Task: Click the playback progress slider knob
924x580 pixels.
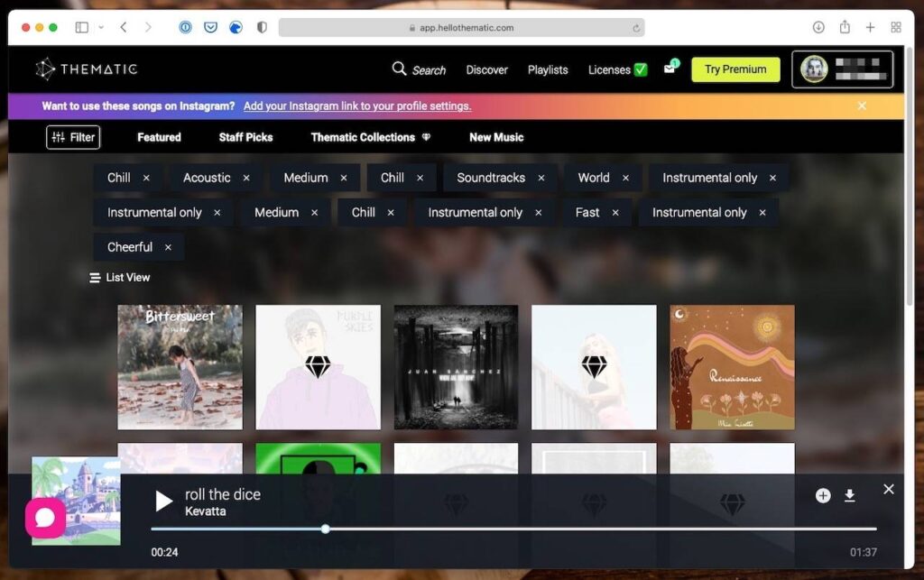Action: [325, 529]
